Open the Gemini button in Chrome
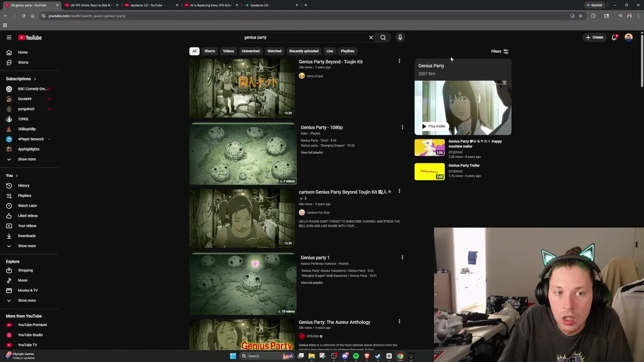The width and height of the screenshot is (644, 362). tap(594, 5)
